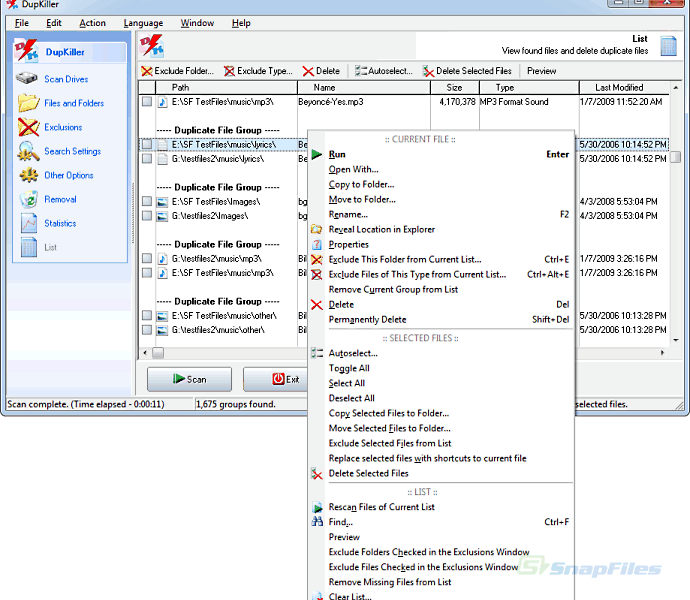The width and height of the screenshot is (690, 600).
Task: Click the file icon for G:\testfiles2\music\lyrics\
Action: pos(162,159)
